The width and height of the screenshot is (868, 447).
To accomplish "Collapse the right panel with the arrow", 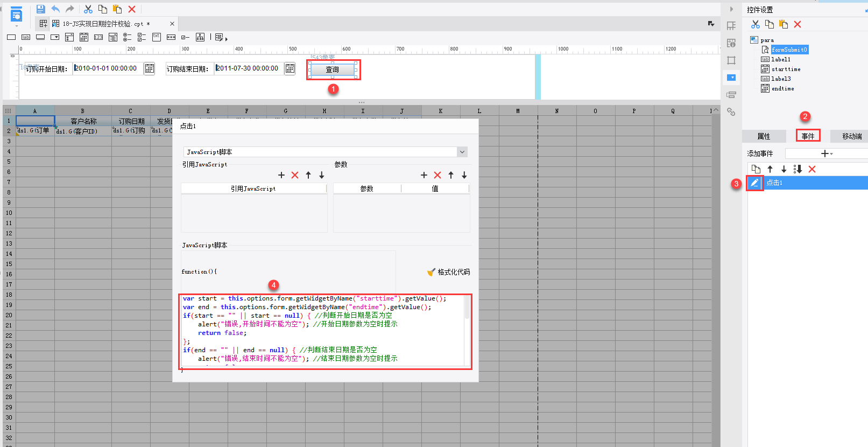I will click(731, 9).
